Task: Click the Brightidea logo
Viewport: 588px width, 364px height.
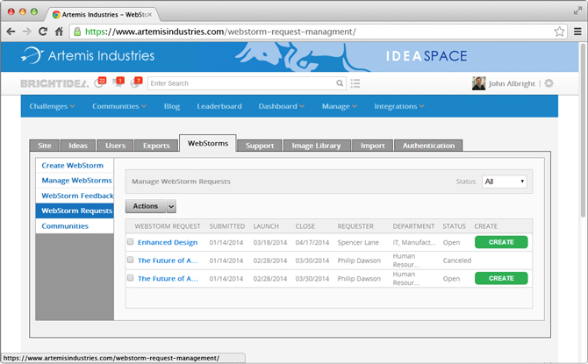Action: tap(54, 83)
